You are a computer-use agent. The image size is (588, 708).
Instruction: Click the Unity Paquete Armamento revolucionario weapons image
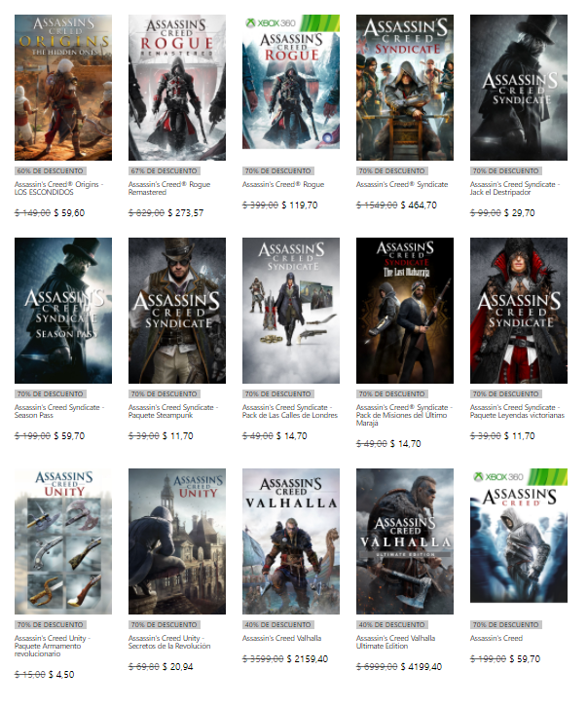pyautogui.click(x=63, y=541)
